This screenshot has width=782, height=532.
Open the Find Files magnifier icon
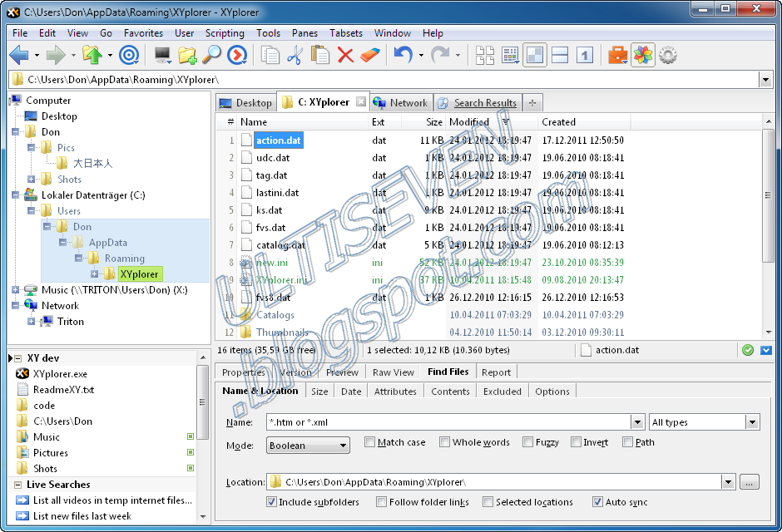(211, 55)
